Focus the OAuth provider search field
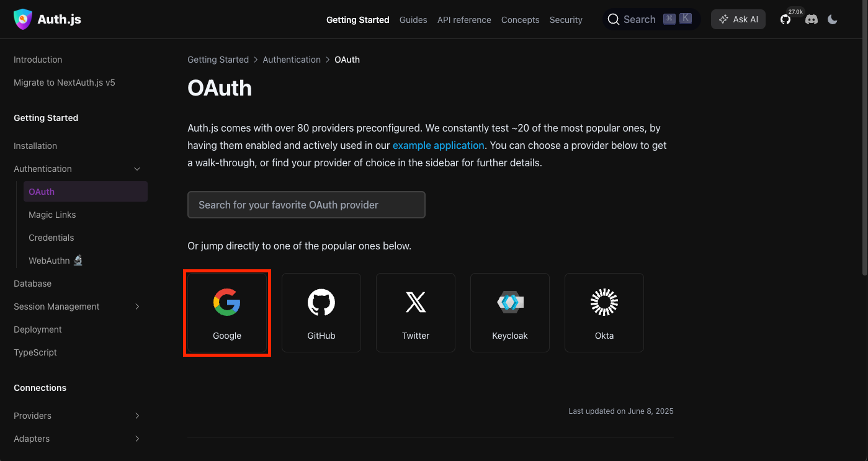The height and width of the screenshot is (461, 868). [306, 205]
